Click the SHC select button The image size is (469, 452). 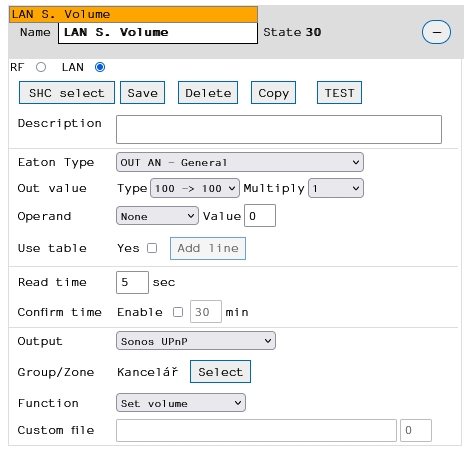click(67, 93)
